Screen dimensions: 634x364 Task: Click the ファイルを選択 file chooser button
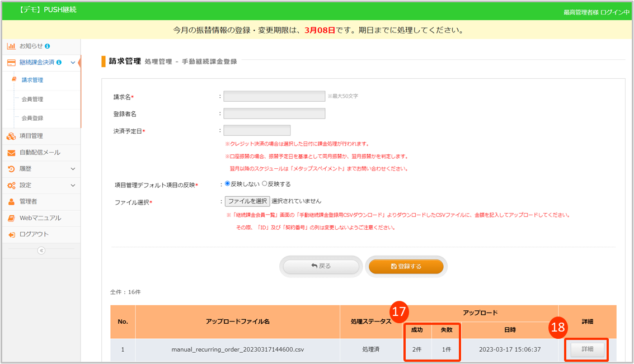coord(247,201)
